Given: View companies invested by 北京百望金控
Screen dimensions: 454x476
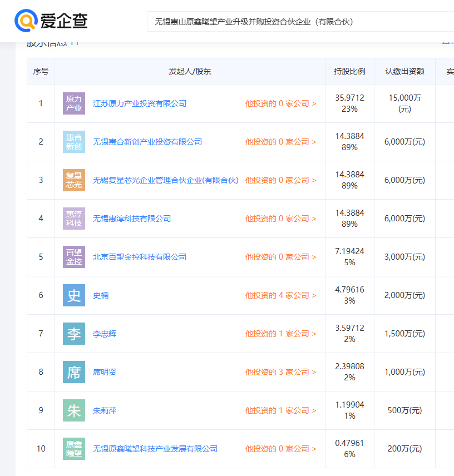Looking at the screenshot, I should coord(280,257).
